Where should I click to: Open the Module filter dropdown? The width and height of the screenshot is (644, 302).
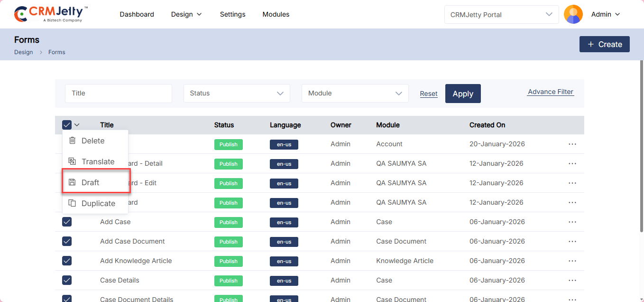pos(355,94)
